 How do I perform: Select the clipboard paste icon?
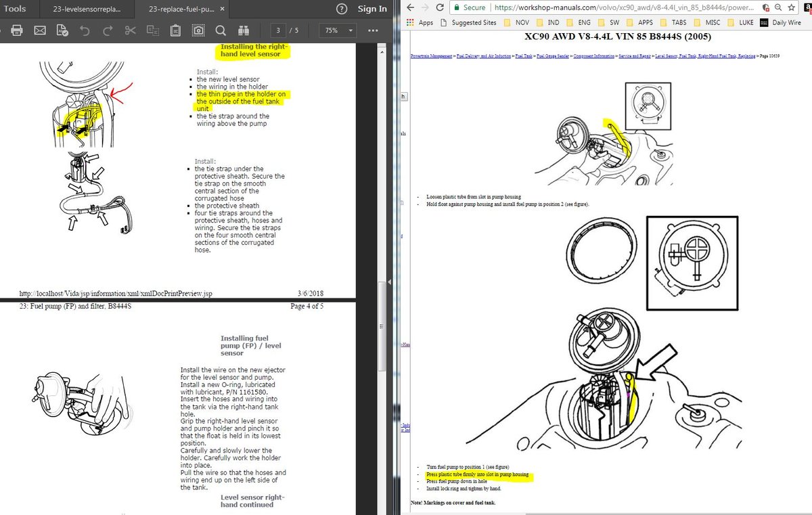176,30
